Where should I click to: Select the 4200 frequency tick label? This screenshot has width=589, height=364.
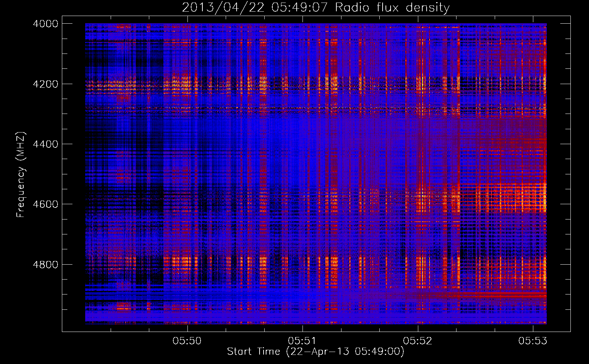click(46, 84)
